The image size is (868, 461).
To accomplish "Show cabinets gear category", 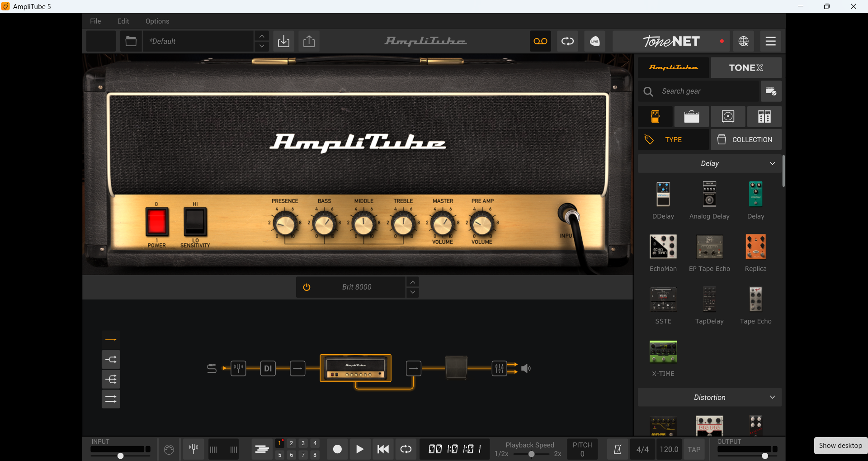I will 728,117.
